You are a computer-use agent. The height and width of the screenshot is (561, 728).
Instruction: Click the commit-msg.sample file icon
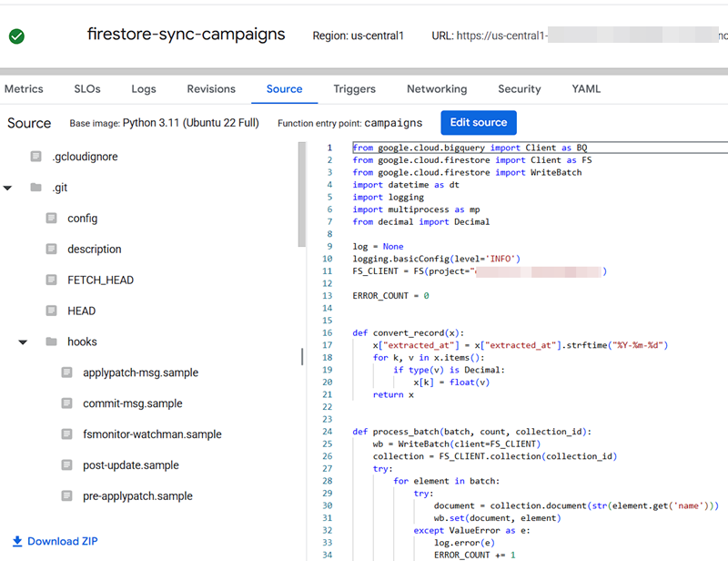(x=66, y=403)
